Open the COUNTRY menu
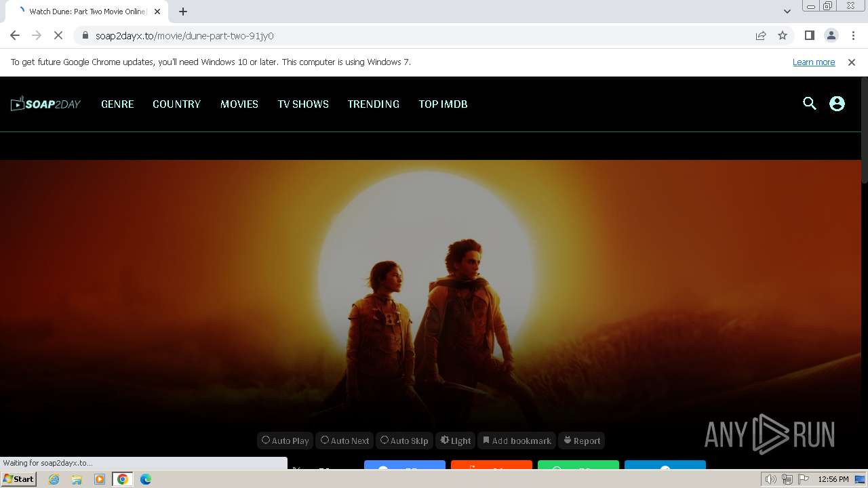The image size is (868, 488). coord(176,104)
